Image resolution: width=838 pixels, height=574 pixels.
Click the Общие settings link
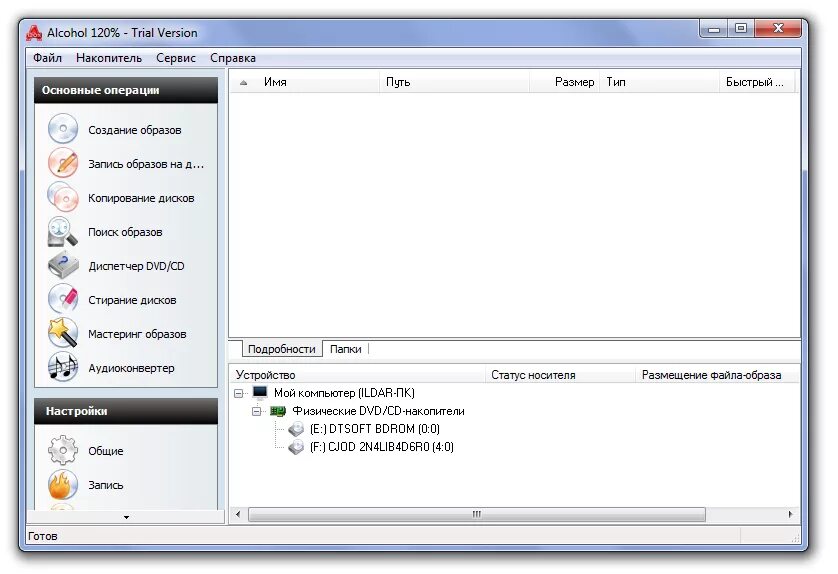(106, 451)
